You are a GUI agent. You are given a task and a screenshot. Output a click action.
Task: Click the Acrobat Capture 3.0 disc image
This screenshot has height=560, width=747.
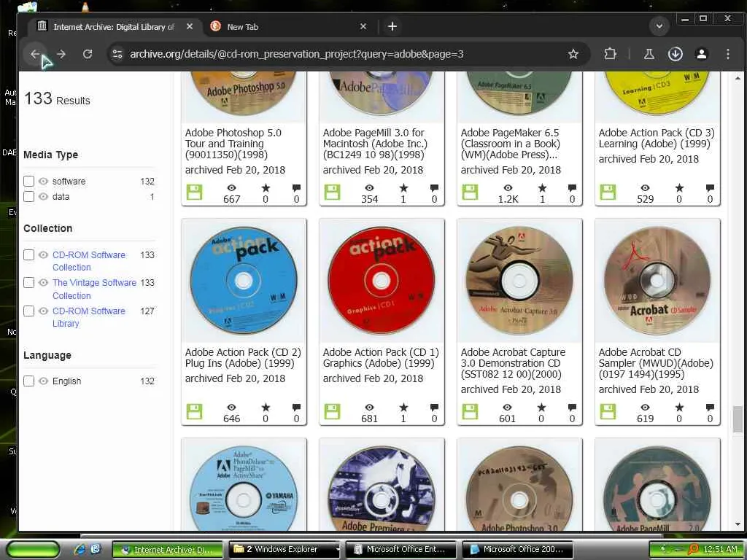click(519, 281)
